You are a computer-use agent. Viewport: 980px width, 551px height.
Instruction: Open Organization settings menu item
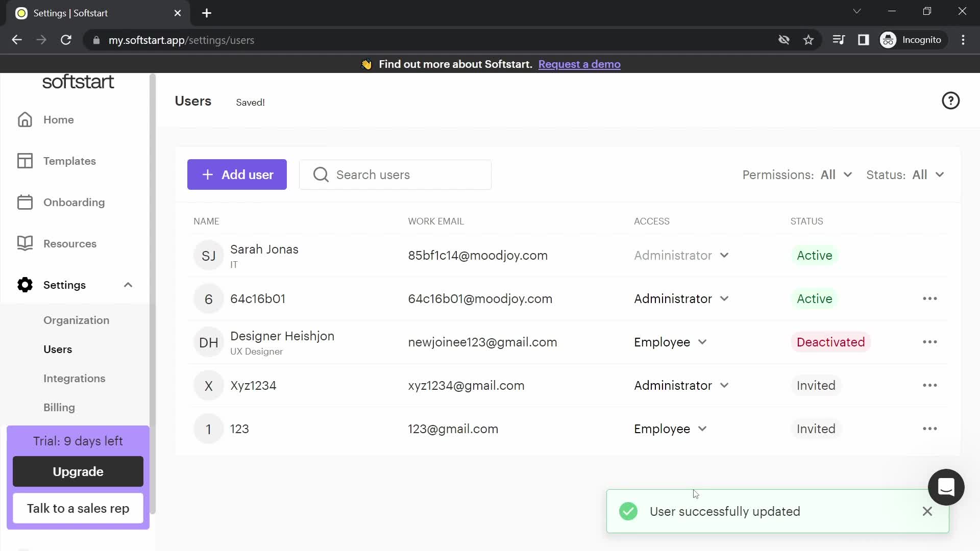click(76, 319)
